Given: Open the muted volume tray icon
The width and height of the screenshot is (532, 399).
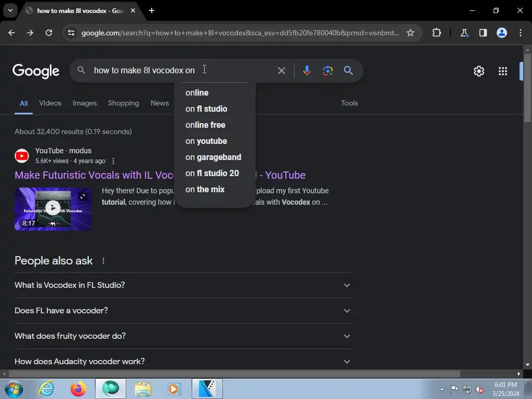Looking at the screenshot, I should click(479, 389).
